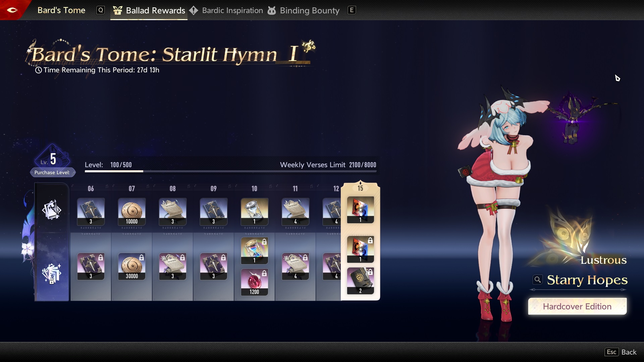644x362 pixels.
Task: Select the level 06 tome reward
Action: pos(91,212)
